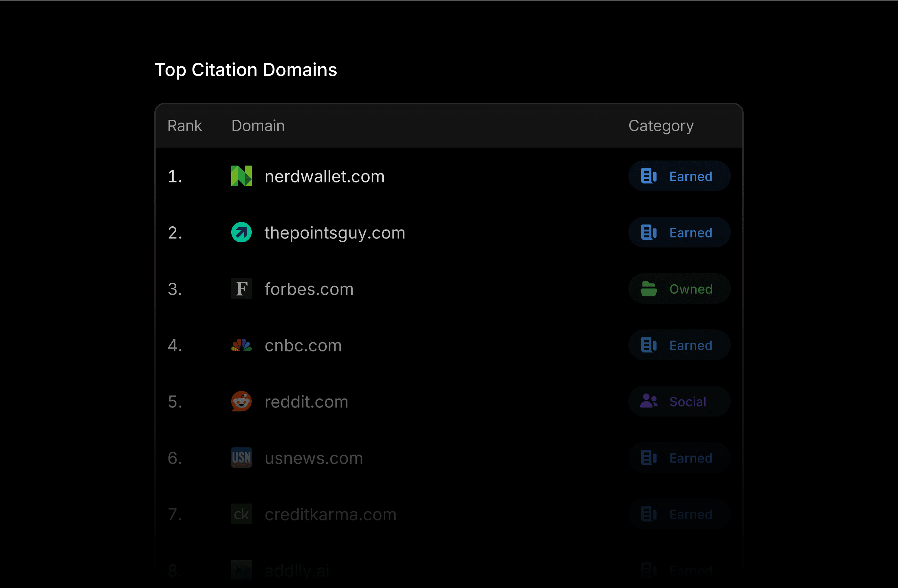This screenshot has width=898, height=588.
Task: Click the USN logo for usnews.com
Action: (241, 458)
